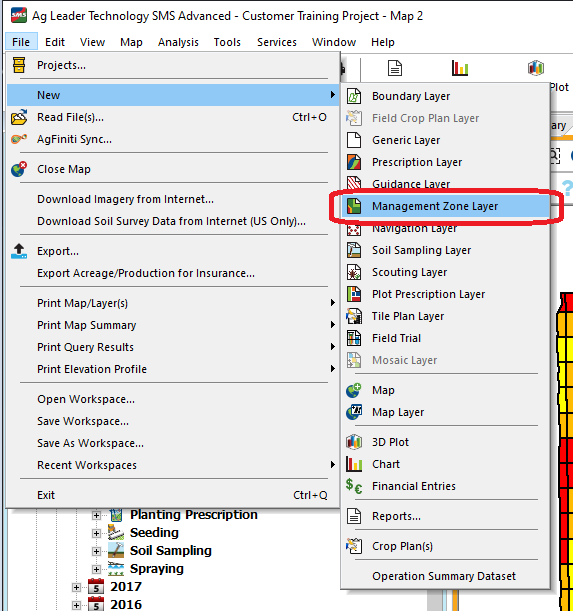
Task: Click the toolbar report document icon
Action: pyautogui.click(x=395, y=68)
